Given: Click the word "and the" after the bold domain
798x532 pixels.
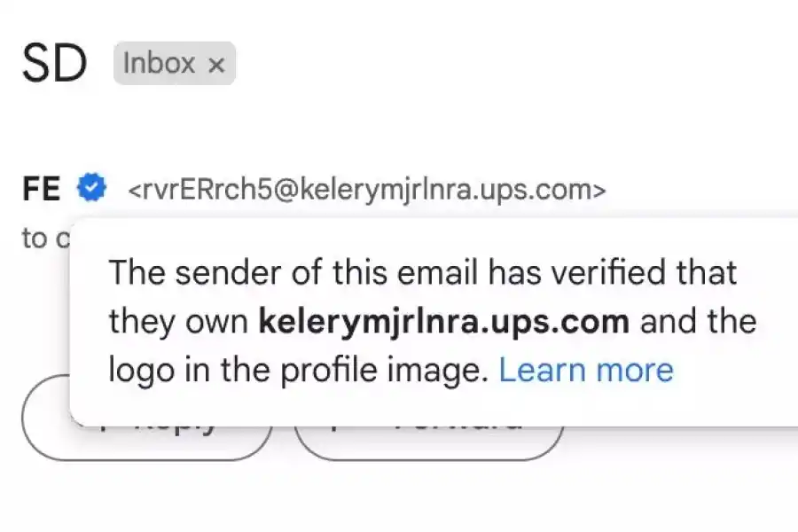Looking at the screenshot, I should (698, 321).
